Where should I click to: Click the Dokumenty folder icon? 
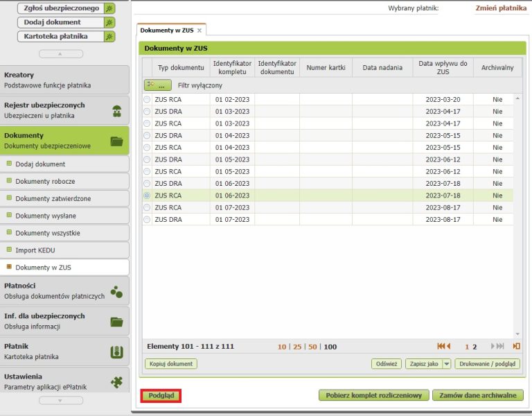[116, 141]
